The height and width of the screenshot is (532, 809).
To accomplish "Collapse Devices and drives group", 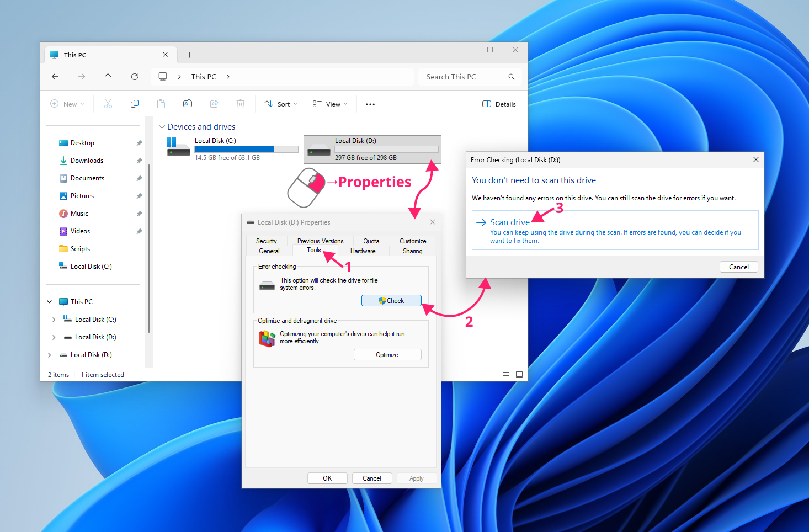I will (162, 127).
